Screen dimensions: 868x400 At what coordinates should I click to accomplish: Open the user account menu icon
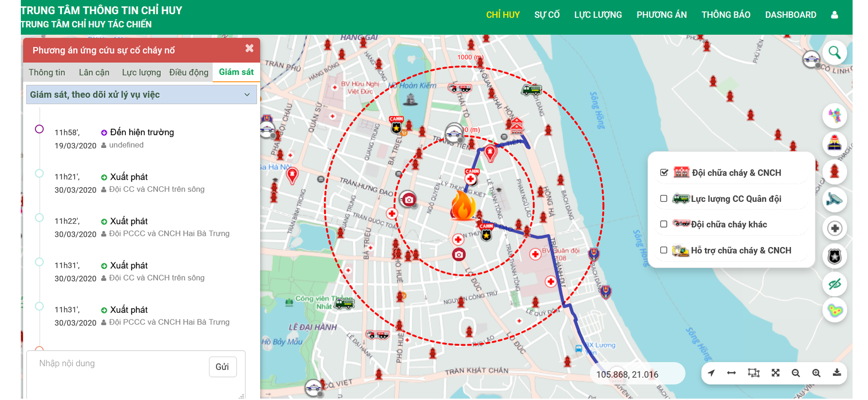click(x=834, y=15)
